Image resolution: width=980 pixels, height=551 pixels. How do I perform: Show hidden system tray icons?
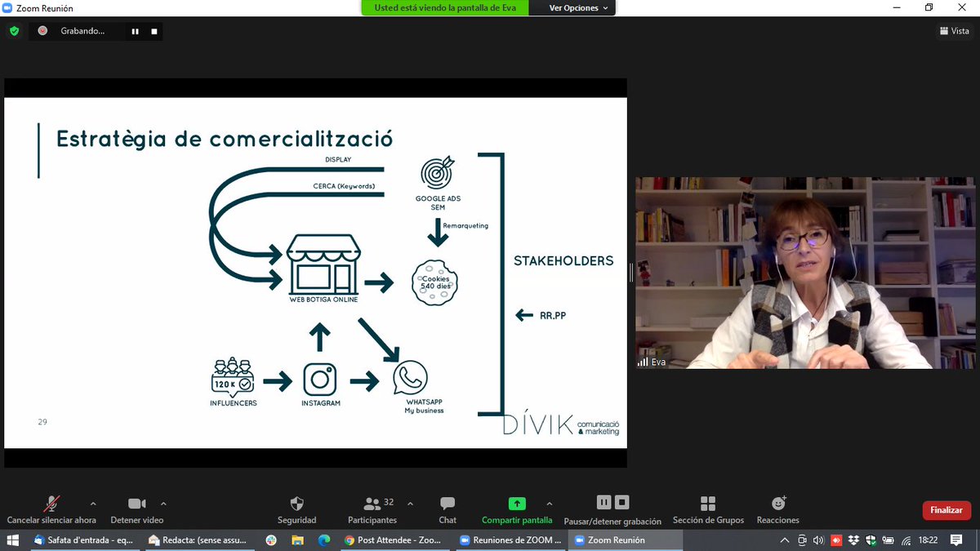click(x=785, y=540)
